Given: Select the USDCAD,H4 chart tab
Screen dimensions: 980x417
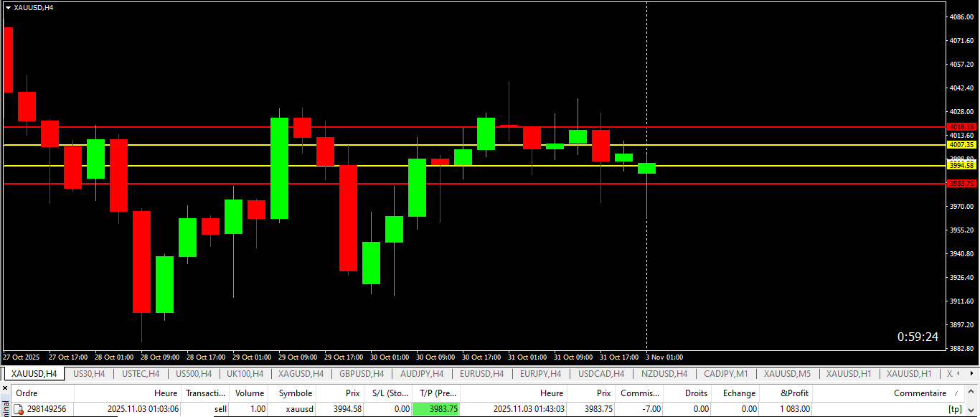Looking at the screenshot, I should tap(601, 374).
